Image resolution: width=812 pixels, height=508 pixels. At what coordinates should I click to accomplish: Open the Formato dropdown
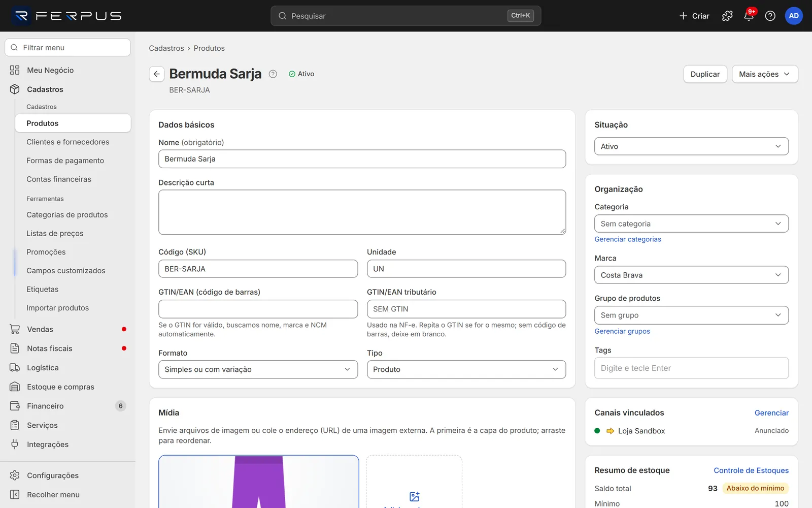(x=258, y=369)
